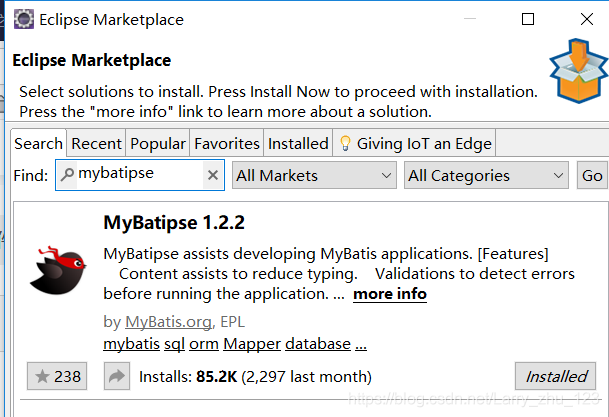Minimize the Eclipse Marketplace window
The height and width of the screenshot is (417, 609).
pos(470,19)
